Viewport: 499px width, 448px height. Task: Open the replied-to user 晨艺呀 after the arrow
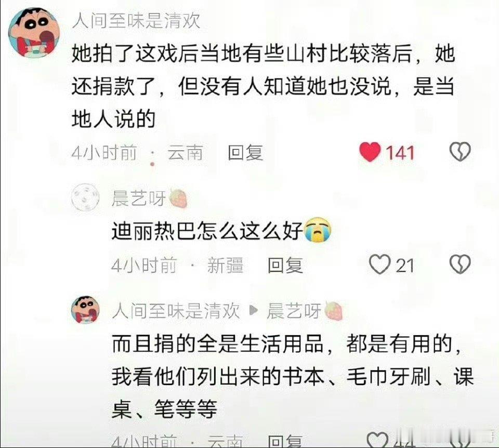coord(294,310)
